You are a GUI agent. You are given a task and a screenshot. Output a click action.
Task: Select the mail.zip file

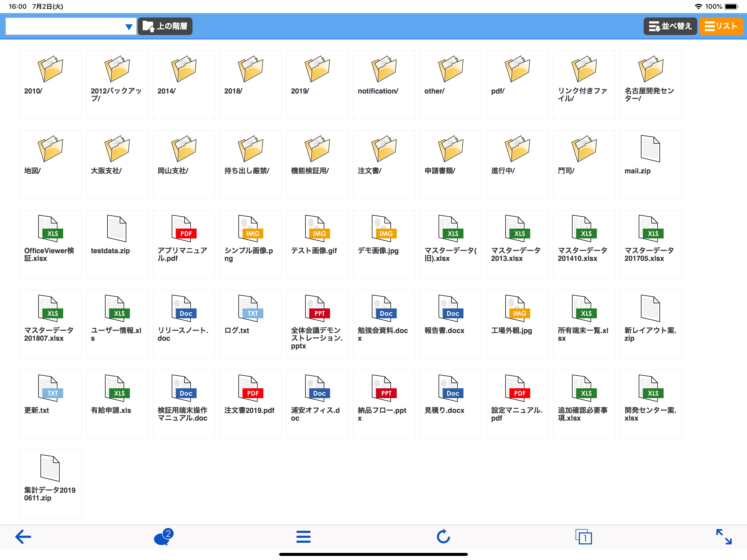[651, 165]
